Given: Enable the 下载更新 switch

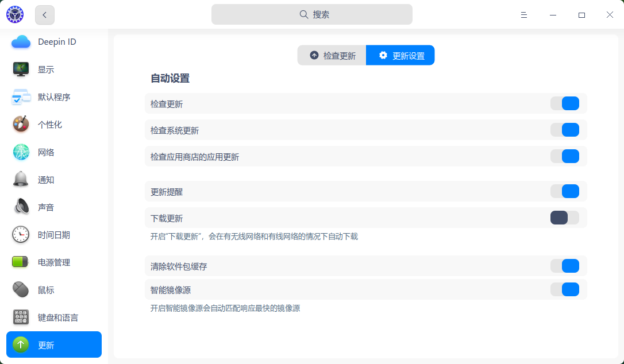Looking at the screenshot, I should 565,218.
